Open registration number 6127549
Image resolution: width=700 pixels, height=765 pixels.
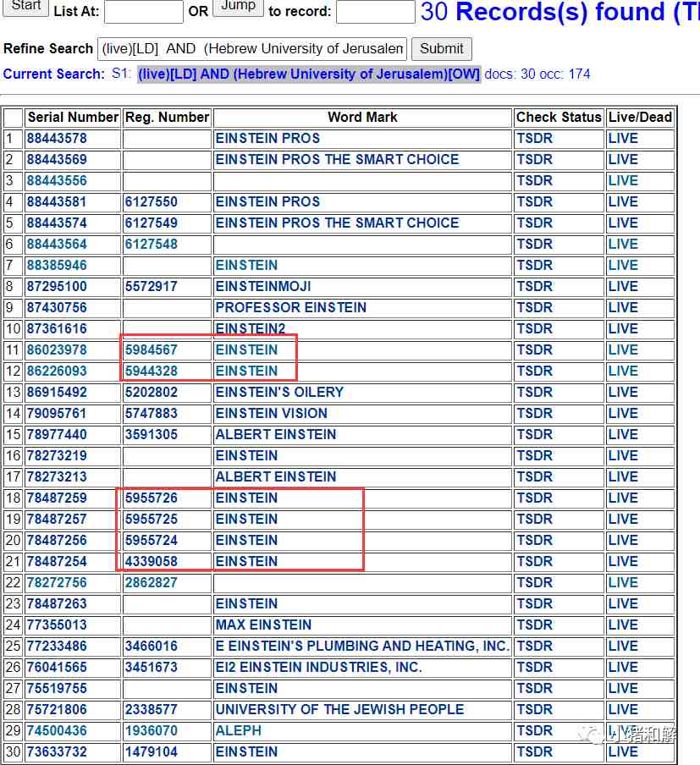[x=152, y=223]
